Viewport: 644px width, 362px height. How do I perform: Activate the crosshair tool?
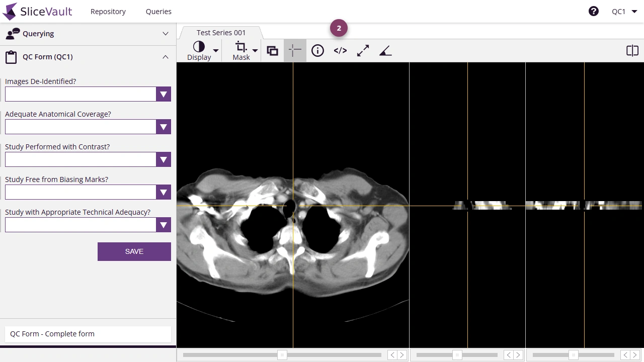pyautogui.click(x=295, y=50)
